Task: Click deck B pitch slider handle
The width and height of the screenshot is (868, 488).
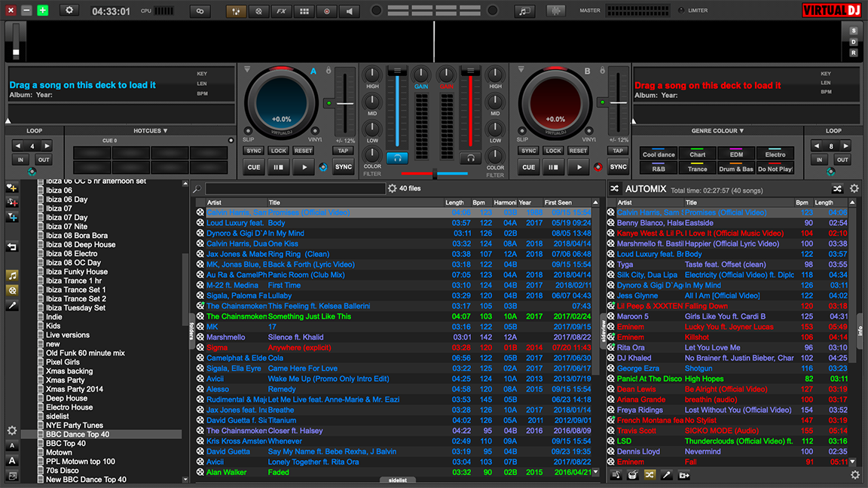Action: [619, 103]
